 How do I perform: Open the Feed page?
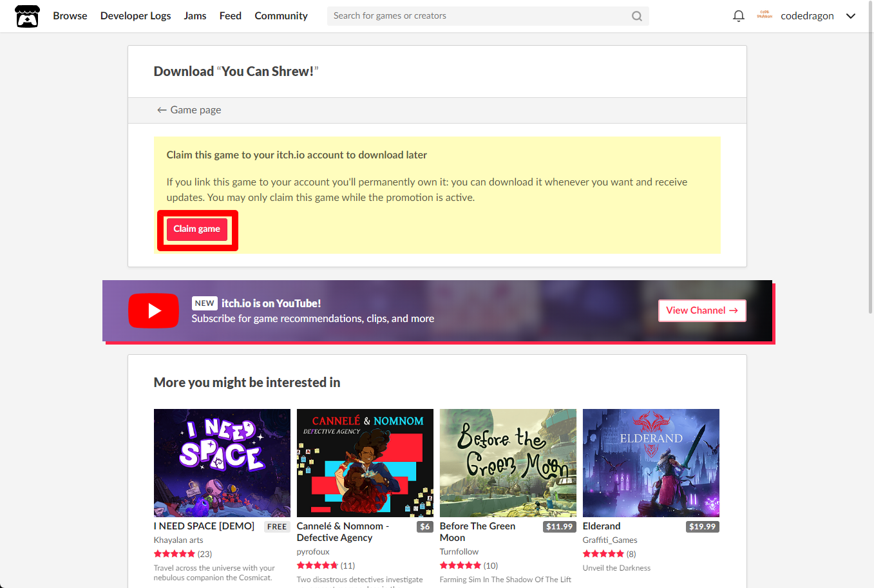click(231, 16)
